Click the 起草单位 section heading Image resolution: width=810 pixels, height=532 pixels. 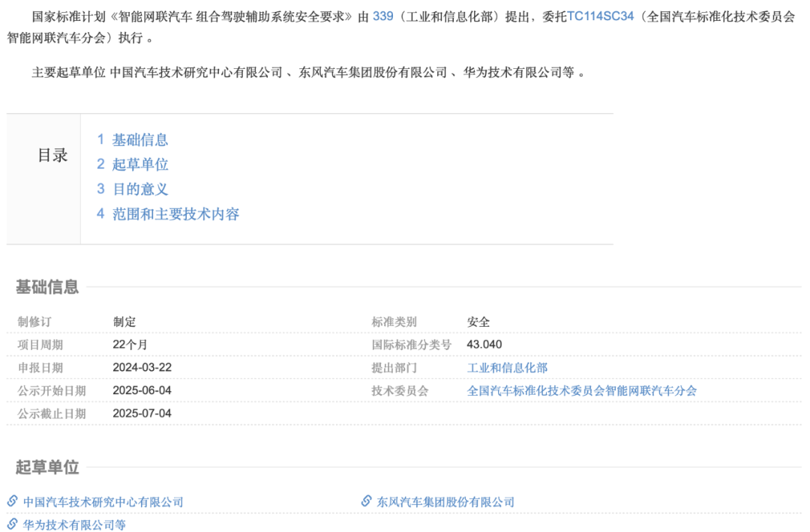(x=47, y=468)
